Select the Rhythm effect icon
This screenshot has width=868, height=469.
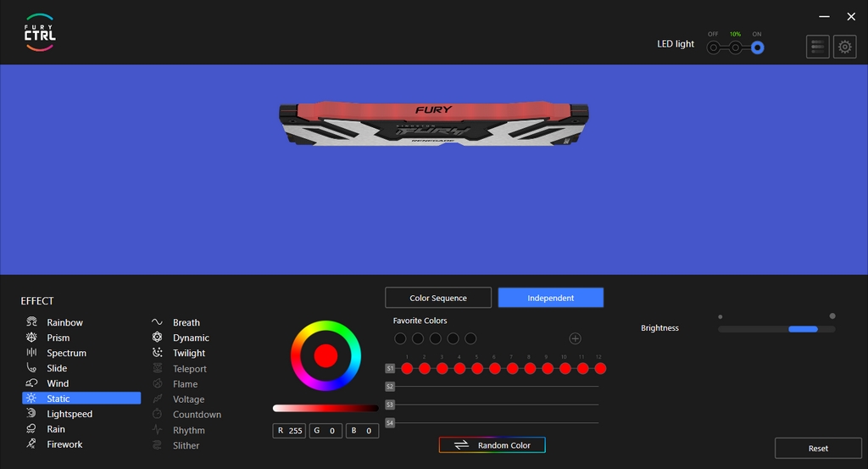157,430
